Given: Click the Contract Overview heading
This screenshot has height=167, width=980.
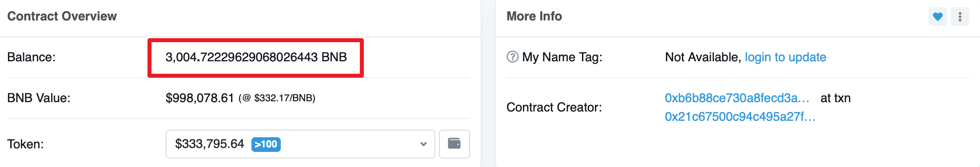Looking at the screenshot, I should tap(62, 16).
